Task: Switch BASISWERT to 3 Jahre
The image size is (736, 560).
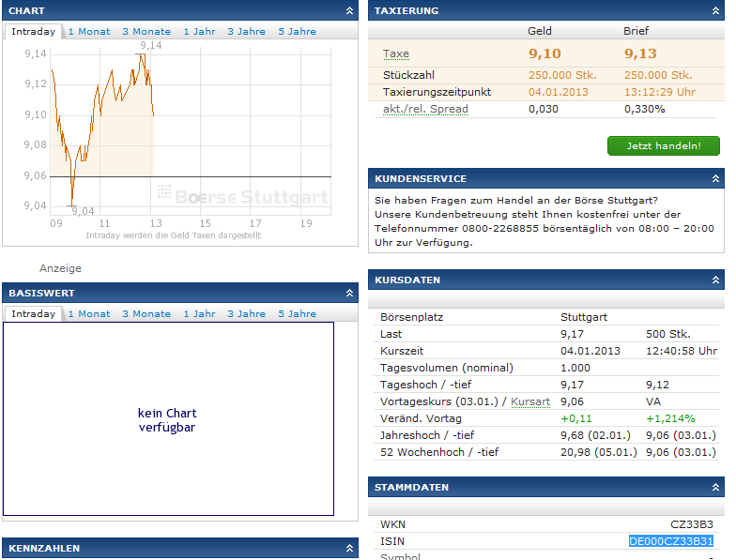Action: (x=246, y=313)
